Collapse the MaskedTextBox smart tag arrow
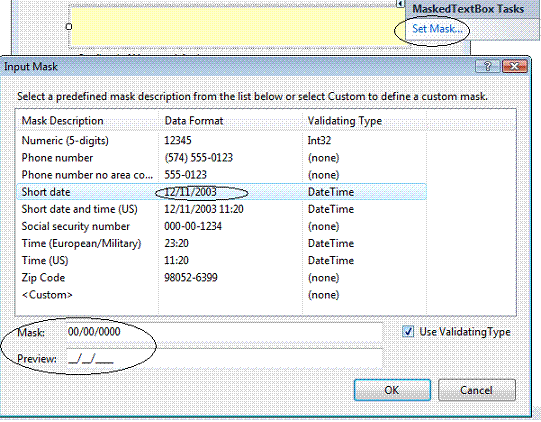Viewport: 541px width, 422px height. 400,4
